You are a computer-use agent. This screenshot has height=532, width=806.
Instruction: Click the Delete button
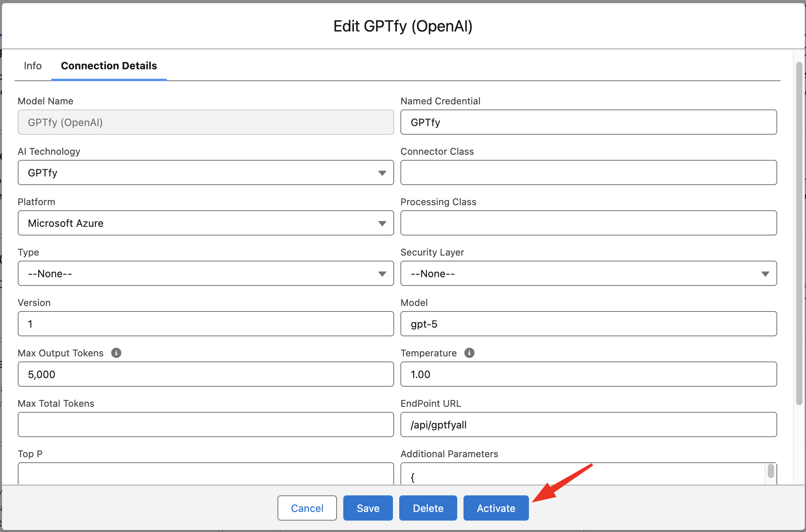[x=428, y=508]
